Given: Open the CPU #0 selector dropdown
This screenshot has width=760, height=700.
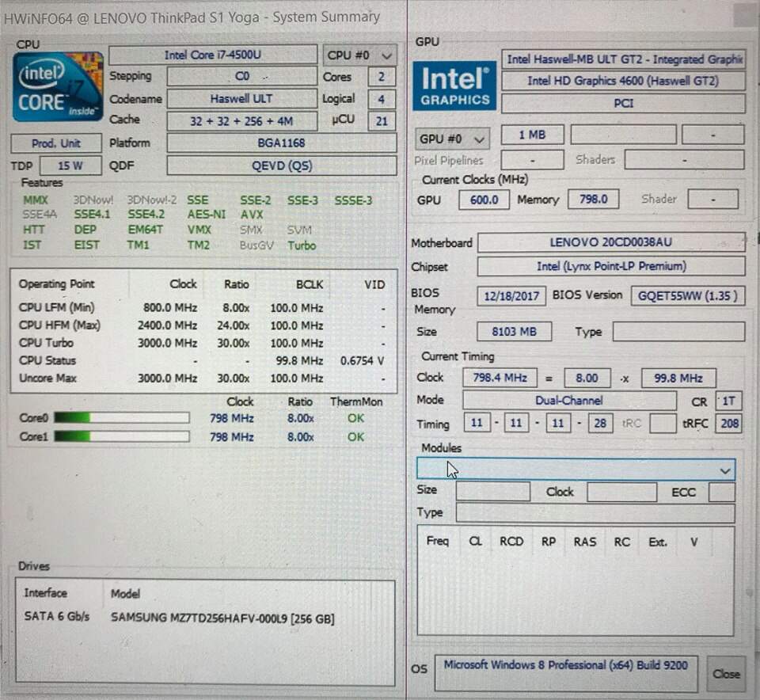Looking at the screenshot, I should click(359, 55).
